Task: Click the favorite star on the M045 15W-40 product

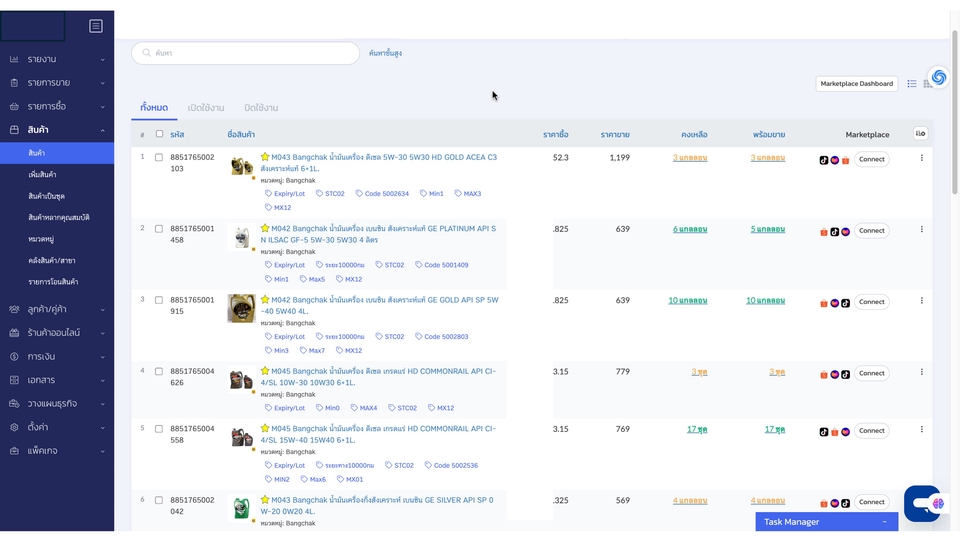Action: click(x=264, y=429)
